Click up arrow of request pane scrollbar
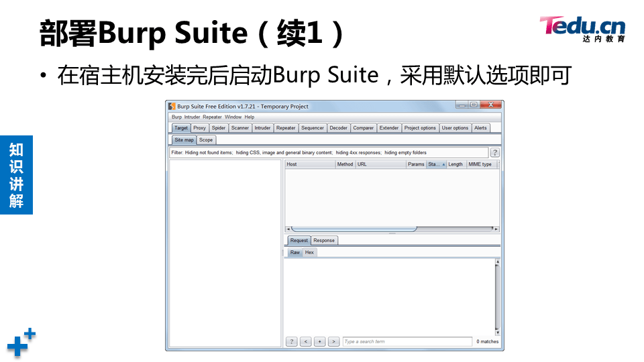This screenshot has width=644, height=362. coord(497,261)
